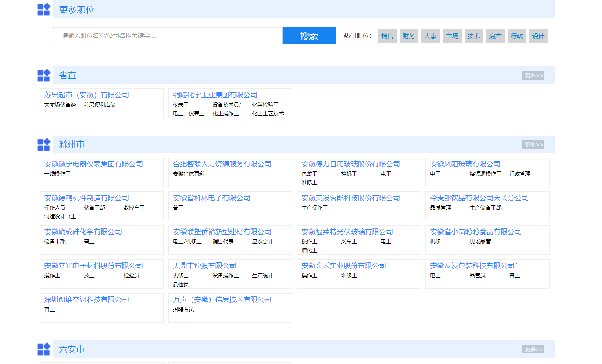Open 深圳创维空调科技有限公司 link
Image resolution: width=602 pixels, height=364 pixels.
tap(87, 299)
